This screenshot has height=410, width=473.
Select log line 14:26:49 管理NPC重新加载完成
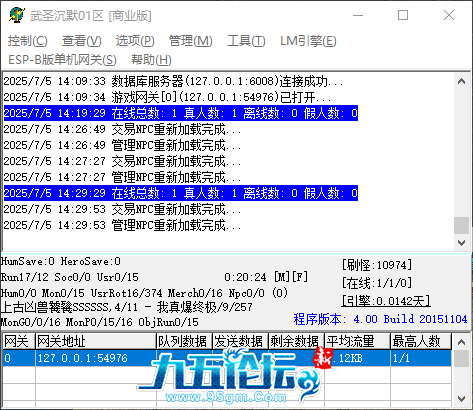click(x=122, y=145)
